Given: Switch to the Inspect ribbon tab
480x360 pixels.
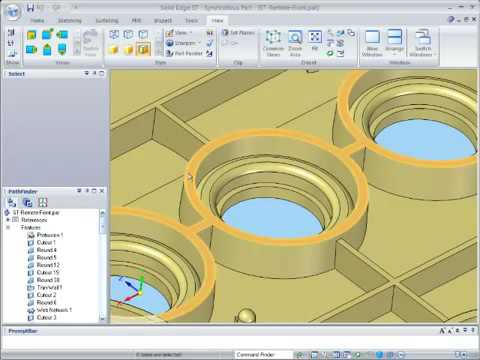Looking at the screenshot, I should point(163,21).
